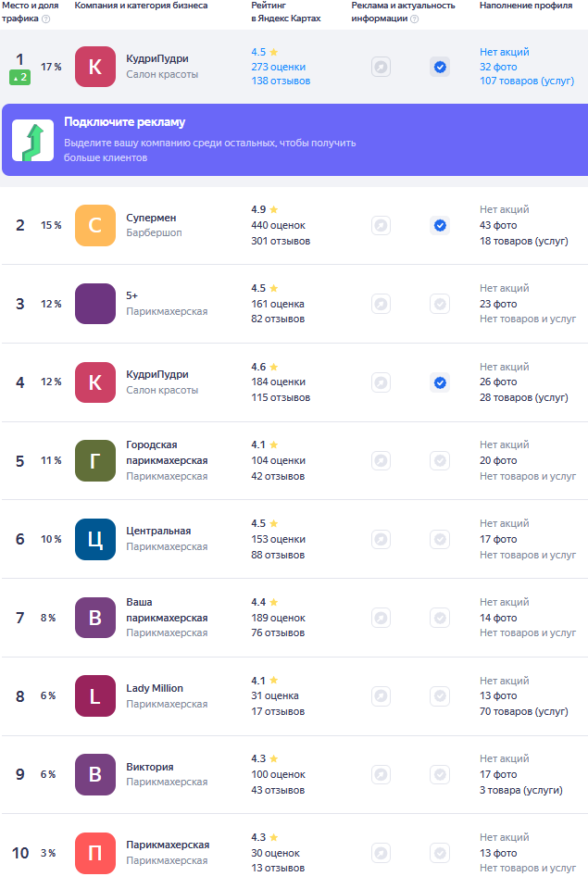Click the 'Подключите рекламу' banner title
The height and width of the screenshot is (889, 588).
point(125,122)
